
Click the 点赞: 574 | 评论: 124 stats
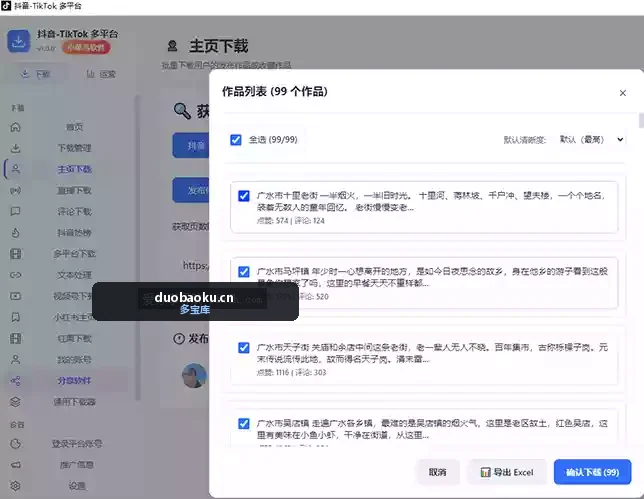pyautogui.click(x=291, y=221)
